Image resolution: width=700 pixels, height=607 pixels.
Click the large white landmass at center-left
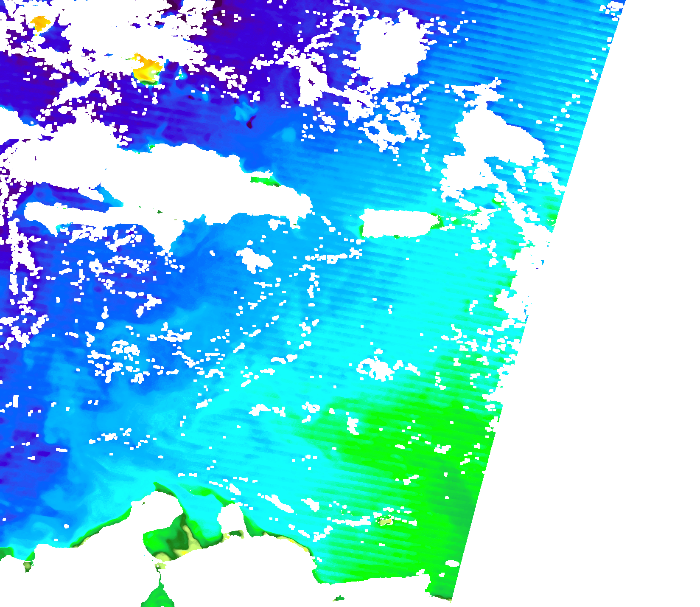pyautogui.click(x=191, y=183)
